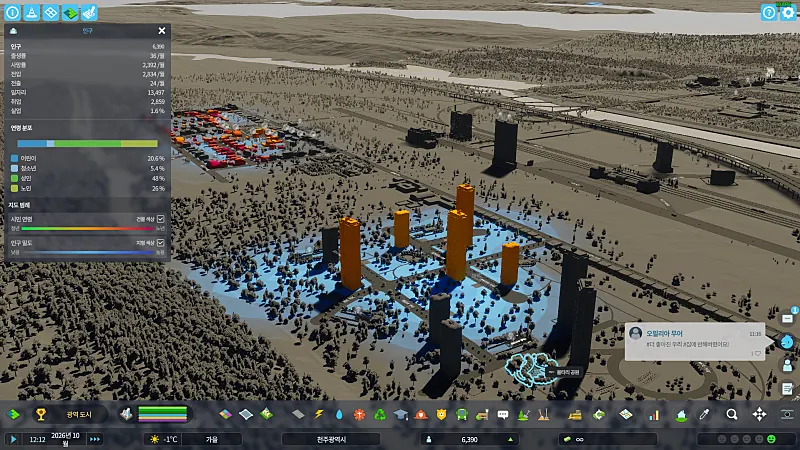Click the 어린이 blue legend swatch

click(x=14, y=159)
